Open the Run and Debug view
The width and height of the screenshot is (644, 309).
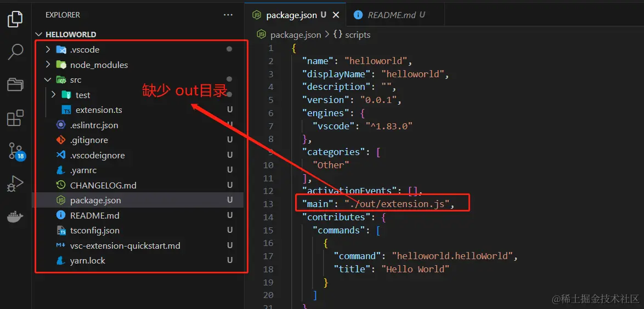(x=15, y=184)
